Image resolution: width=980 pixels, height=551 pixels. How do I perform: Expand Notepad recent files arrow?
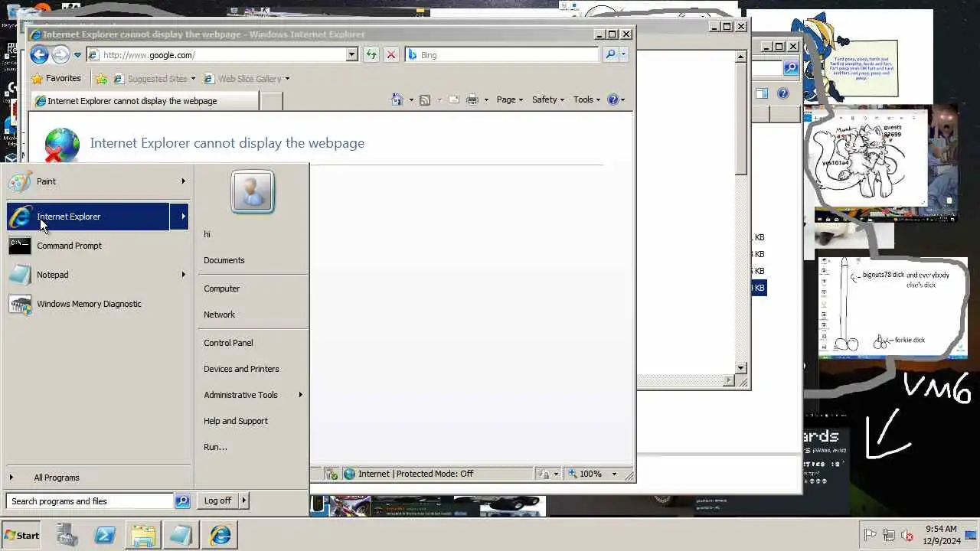(183, 275)
